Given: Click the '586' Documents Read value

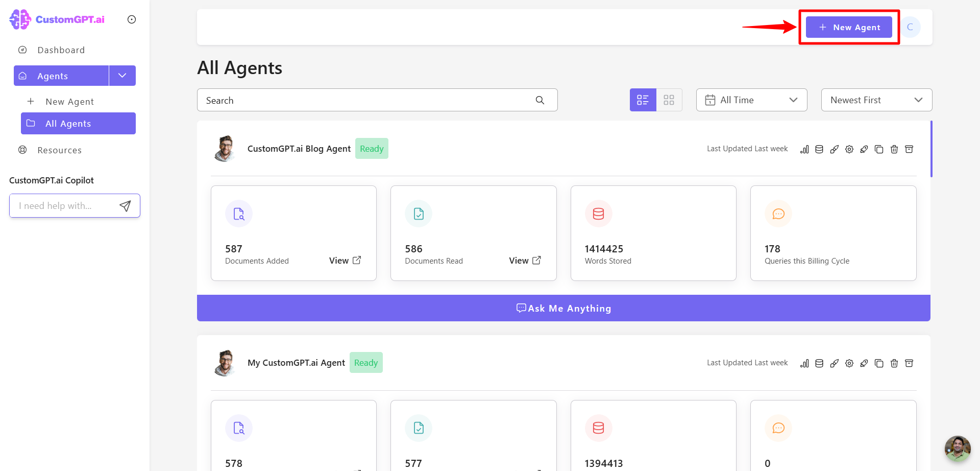Looking at the screenshot, I should click(413, 249).
